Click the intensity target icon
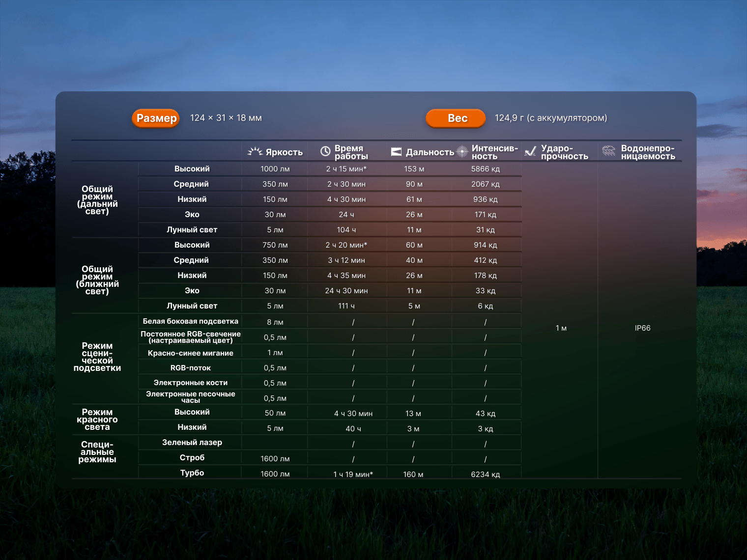The width and height of the screenshot is (747, 560). [462, 151]
